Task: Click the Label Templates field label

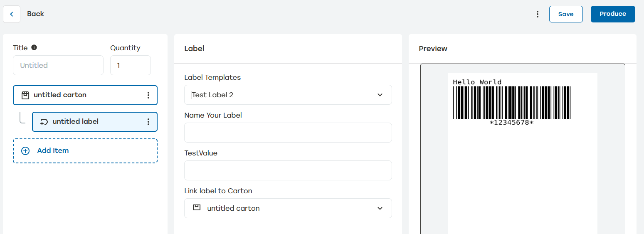Action: [x=212, y=77]
